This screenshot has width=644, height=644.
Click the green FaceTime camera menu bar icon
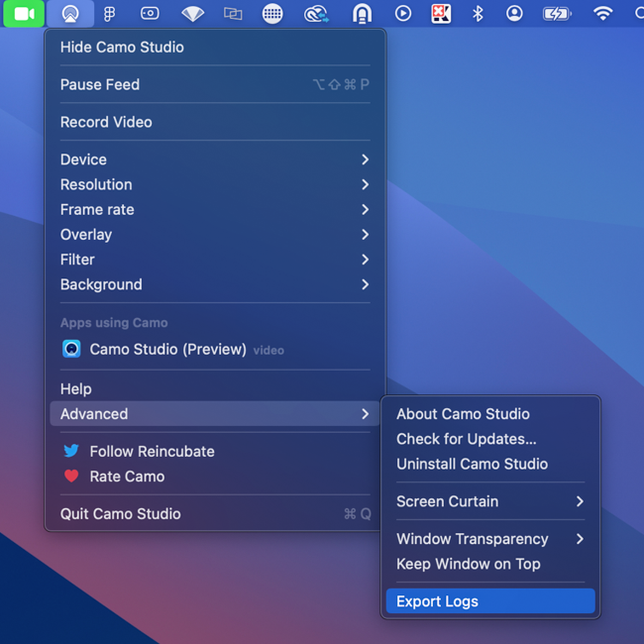coord(24,13)
